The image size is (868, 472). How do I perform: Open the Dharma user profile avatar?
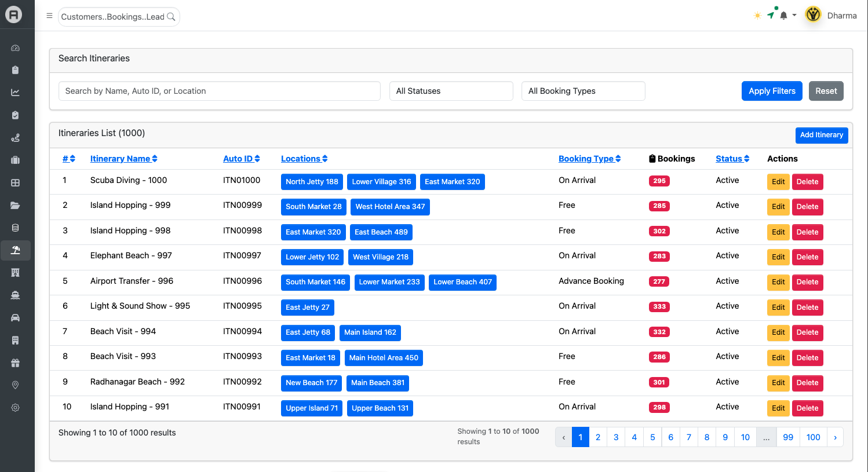pos(814,15)
